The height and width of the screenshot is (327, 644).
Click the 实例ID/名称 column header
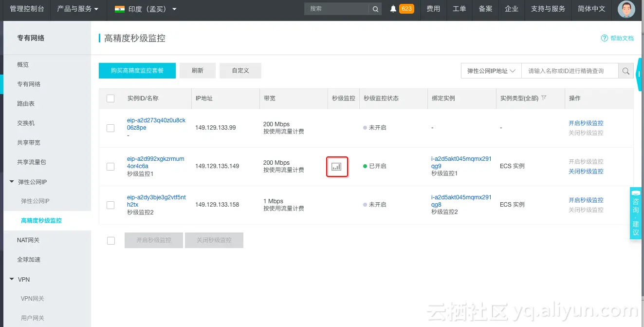pos(143,98)
